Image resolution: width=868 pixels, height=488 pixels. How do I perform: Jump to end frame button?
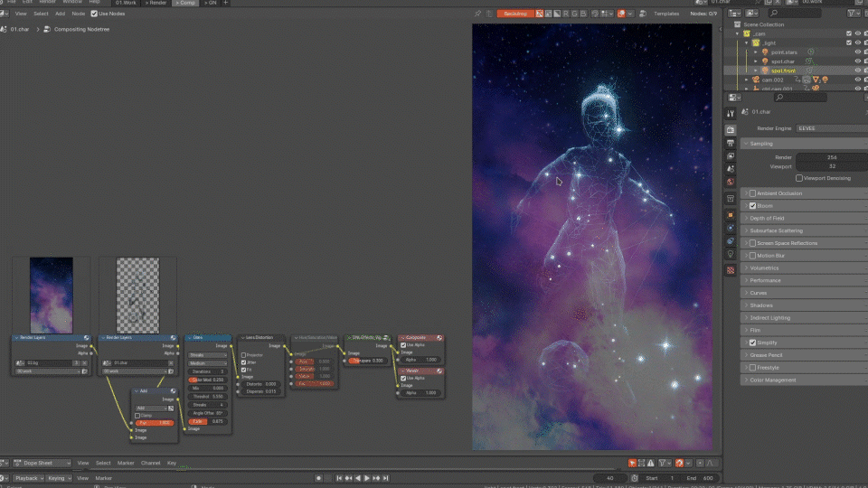[385, 478]
